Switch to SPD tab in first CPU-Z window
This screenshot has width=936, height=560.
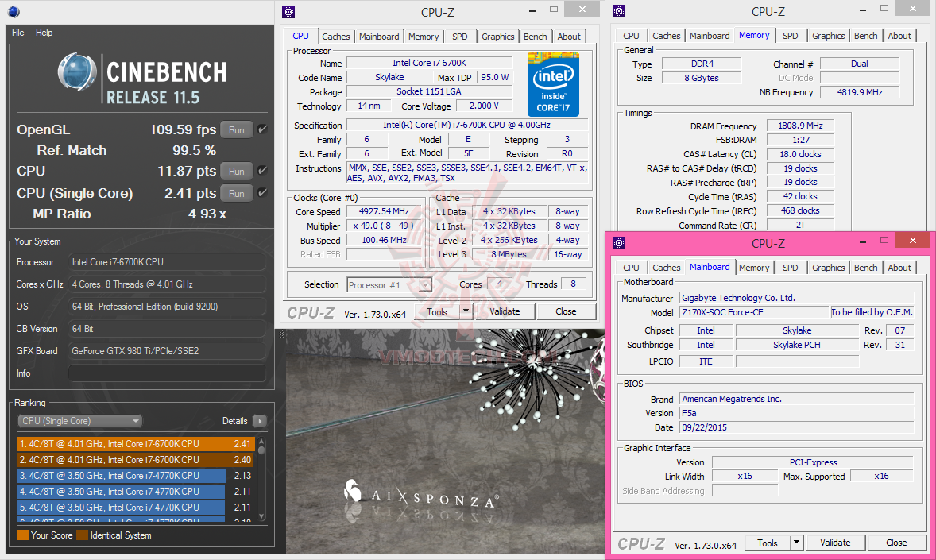click(459, 37)
